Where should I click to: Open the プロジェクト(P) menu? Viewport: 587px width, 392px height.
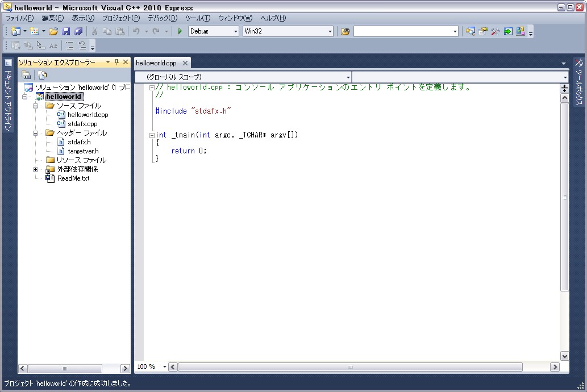point(121,18)
